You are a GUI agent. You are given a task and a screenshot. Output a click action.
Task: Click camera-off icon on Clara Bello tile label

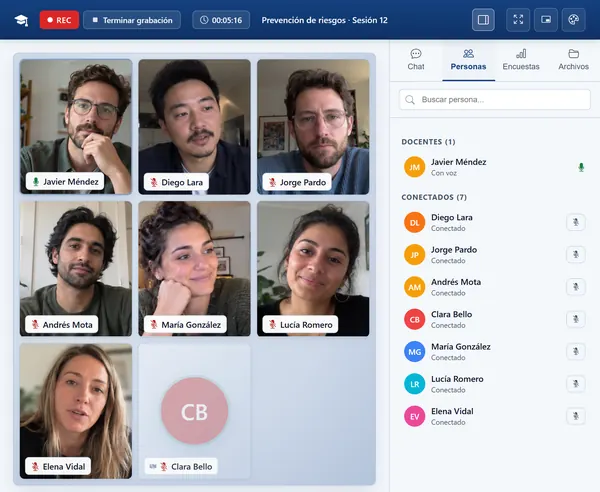tap(153, 466)
